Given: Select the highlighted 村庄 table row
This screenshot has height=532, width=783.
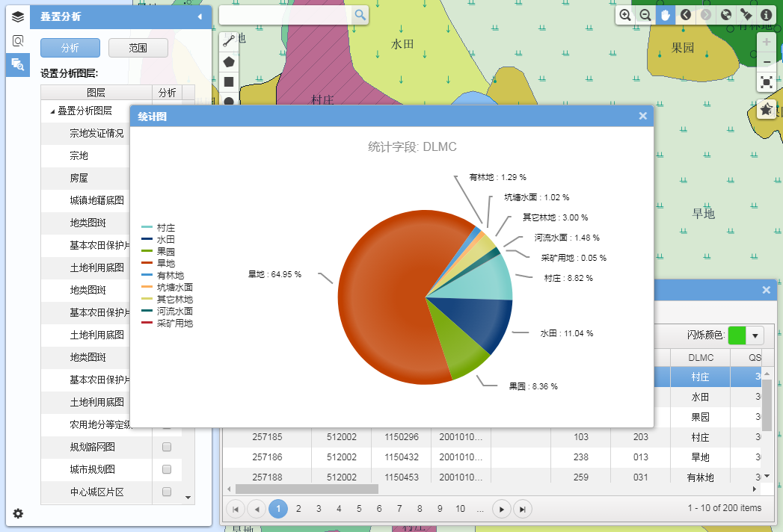Looking at the screenshot, I should [x=707, y=377].
